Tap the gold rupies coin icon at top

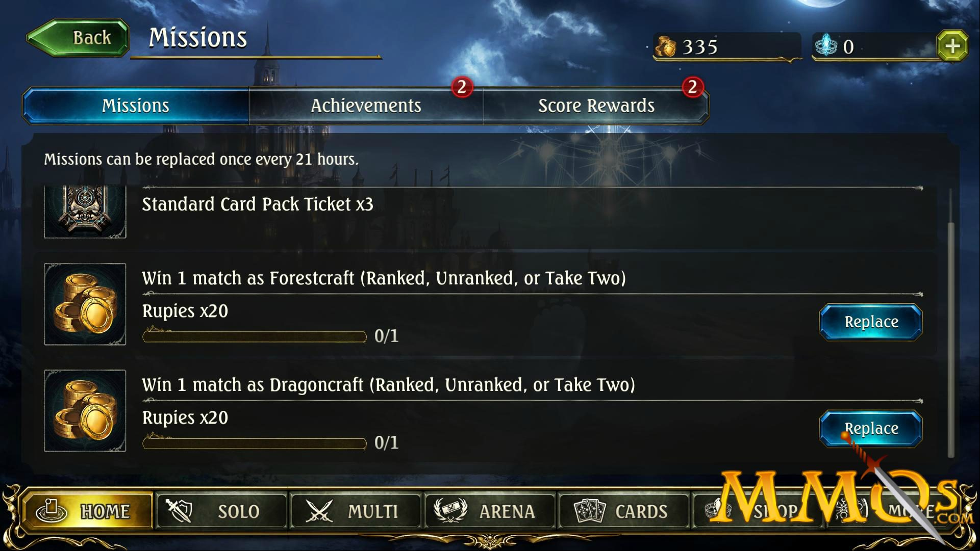[665, 46]
